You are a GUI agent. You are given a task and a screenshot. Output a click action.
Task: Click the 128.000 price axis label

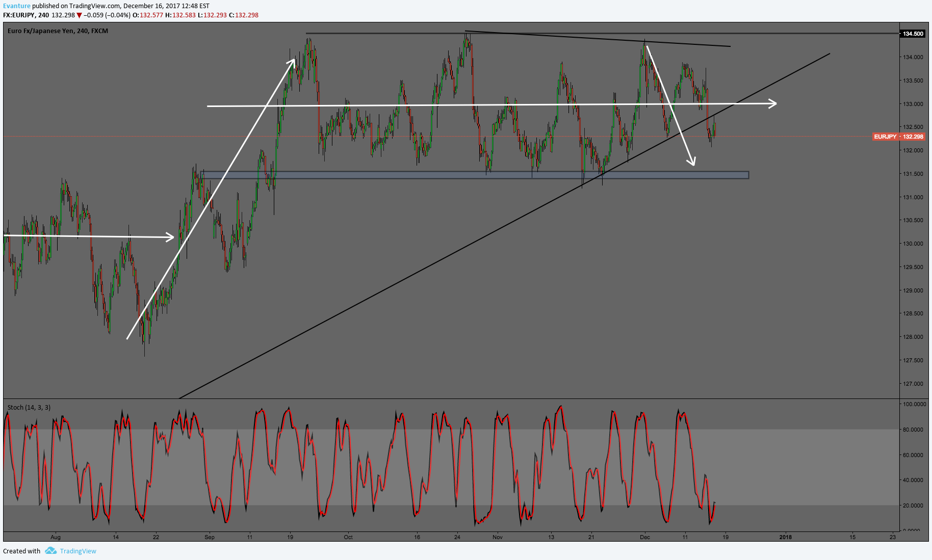point(913,337)
